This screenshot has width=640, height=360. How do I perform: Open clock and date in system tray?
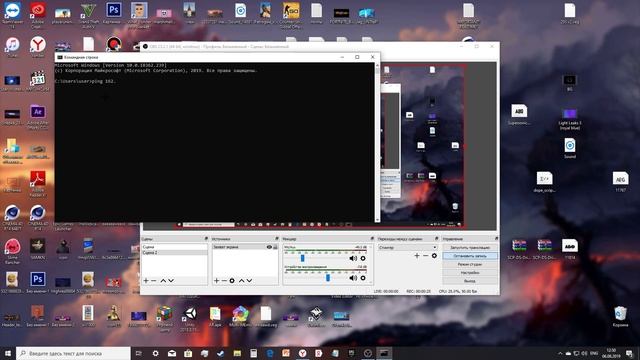pos(611,353)
